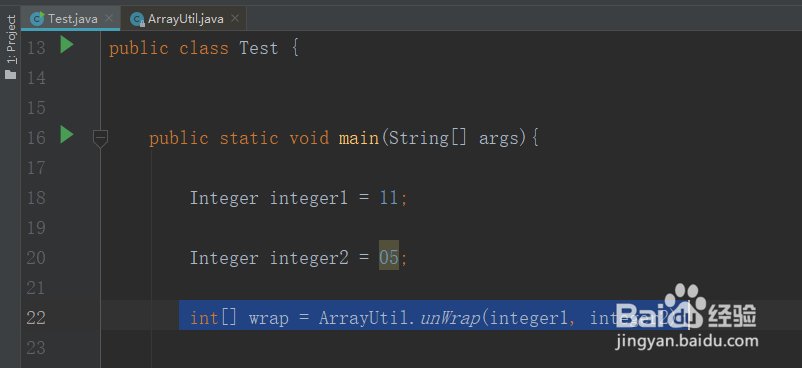Image resolution: width=802 pixels, height=368 pixels.
Task: Click the Test.java class file icon
Action: 37,19
